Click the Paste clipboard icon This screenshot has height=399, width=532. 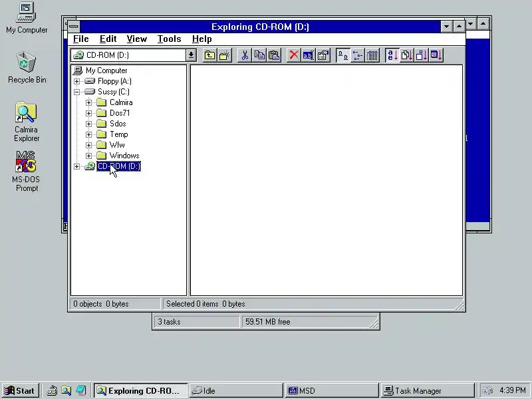[274, 55]
